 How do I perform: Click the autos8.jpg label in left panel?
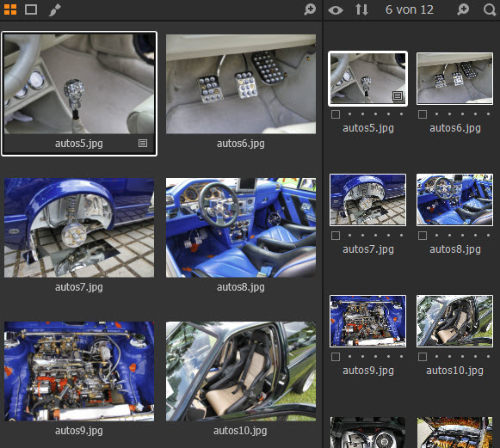pos(241,287)
